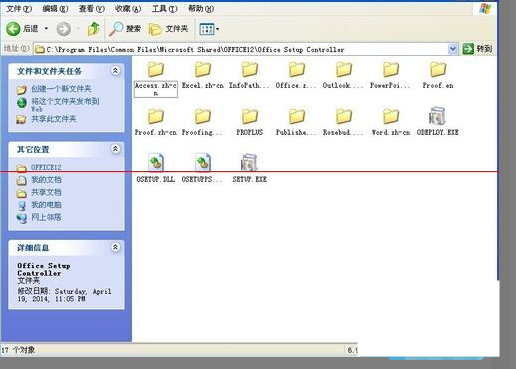Collapse the 其它位置 panel
This screenshot has height=369, width=516.
click(x=115, y=149)
